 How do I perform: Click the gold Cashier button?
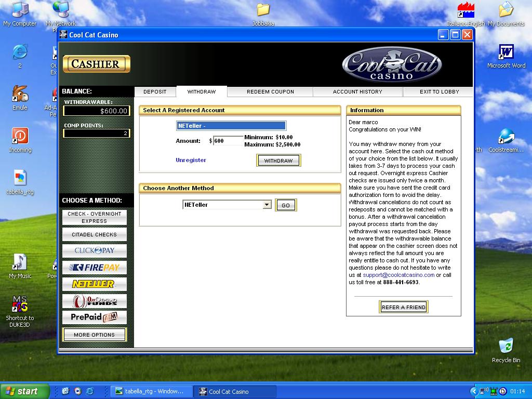coord(96,64)
